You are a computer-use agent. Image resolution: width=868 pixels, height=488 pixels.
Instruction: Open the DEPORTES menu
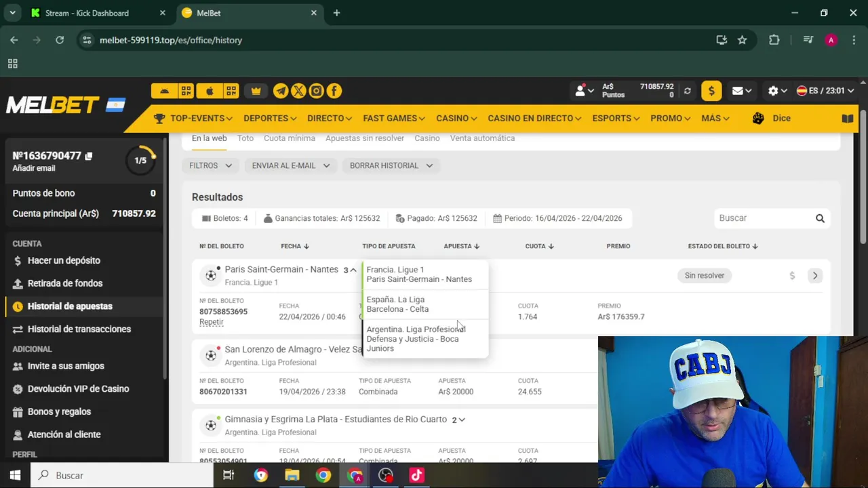tap(270, 118)
